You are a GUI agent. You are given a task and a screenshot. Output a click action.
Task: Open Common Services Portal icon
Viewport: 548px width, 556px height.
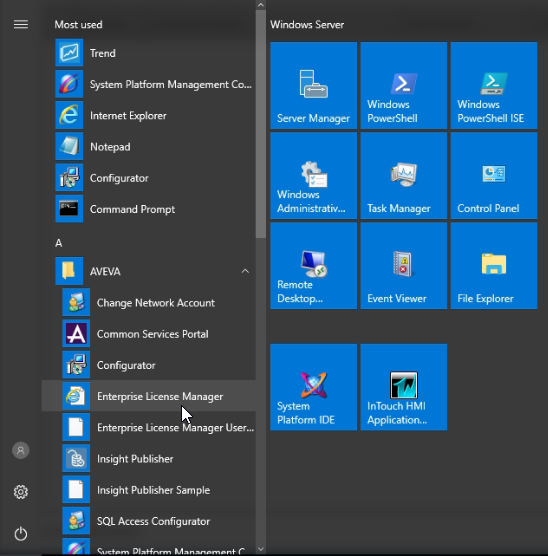click(76, 334)
